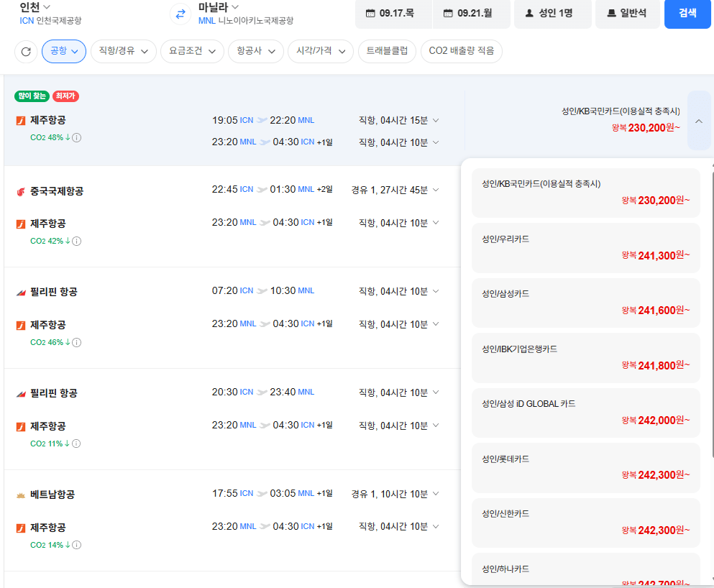Open the 요금조건 filter dropdown
This screenshot has height=588, width=714.
click(x=192, y=51)
